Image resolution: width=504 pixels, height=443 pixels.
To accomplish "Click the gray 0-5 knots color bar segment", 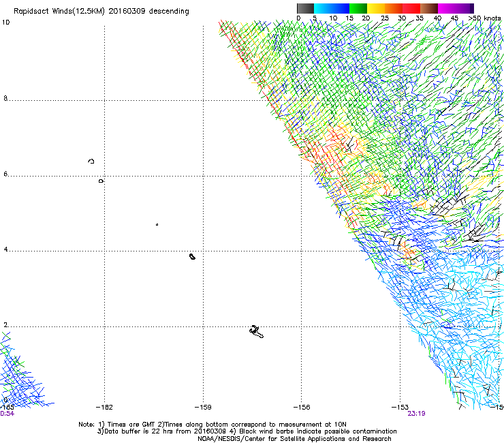I will pos(305,8).
